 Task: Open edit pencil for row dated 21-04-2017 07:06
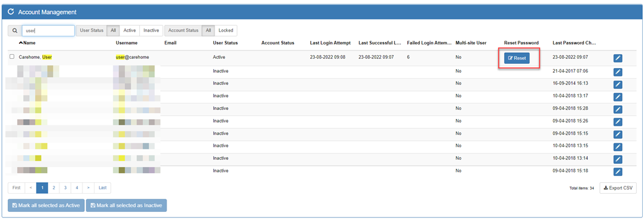tap(618, 72)
